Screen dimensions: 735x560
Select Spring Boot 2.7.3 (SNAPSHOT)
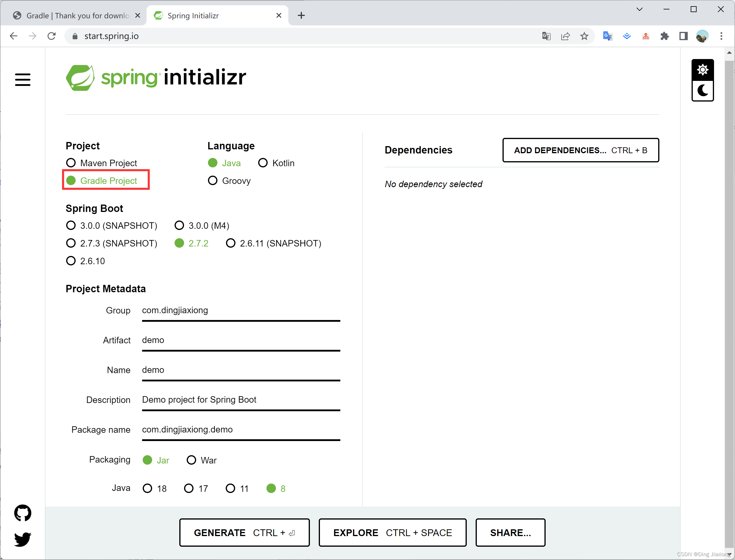pyautogui.click(x=111, y=243)
